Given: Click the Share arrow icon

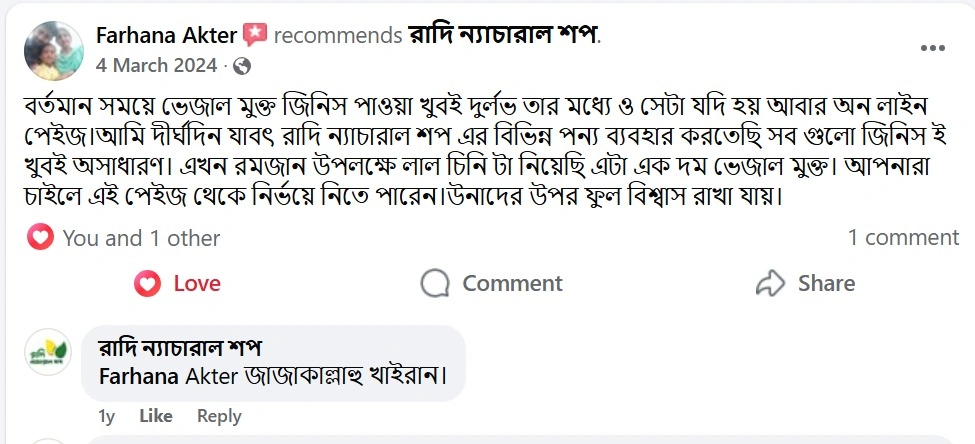Looking at the screenshot, I should tap(770, 284).
